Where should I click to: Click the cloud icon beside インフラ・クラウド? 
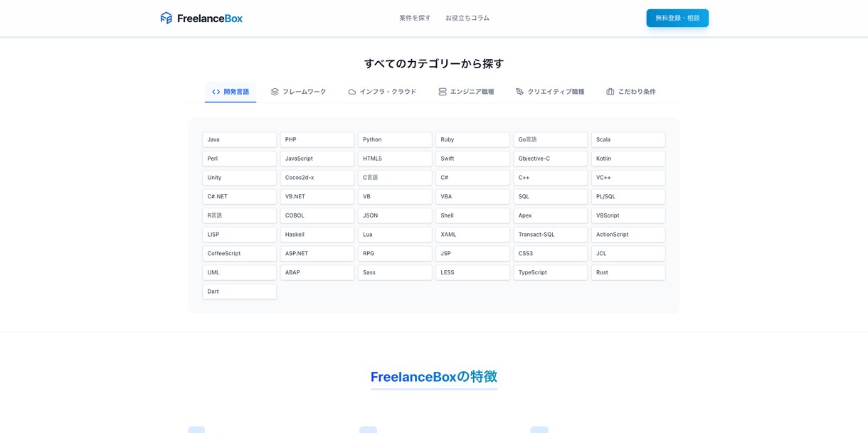tap(352, 92)
